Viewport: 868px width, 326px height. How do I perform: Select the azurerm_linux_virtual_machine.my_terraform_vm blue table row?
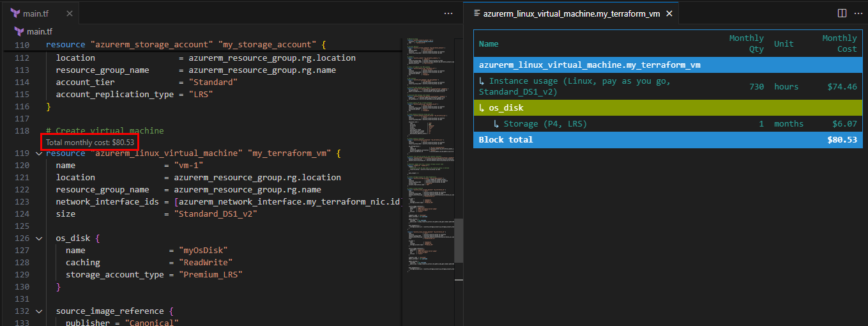(667, 65)
